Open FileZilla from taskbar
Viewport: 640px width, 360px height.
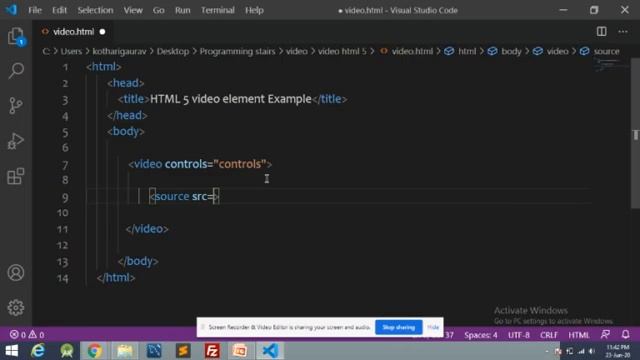(x=212, y=351)
